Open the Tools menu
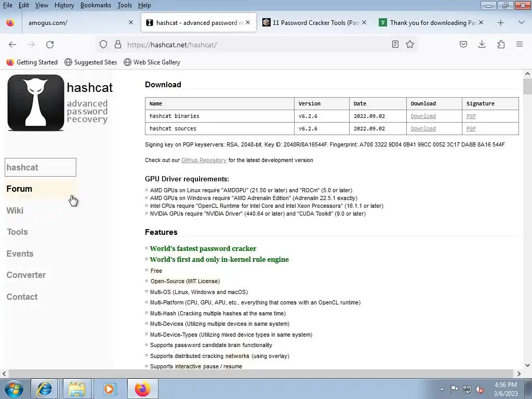The height and width of the screenshot is (399, 532). tap(125, 5)
